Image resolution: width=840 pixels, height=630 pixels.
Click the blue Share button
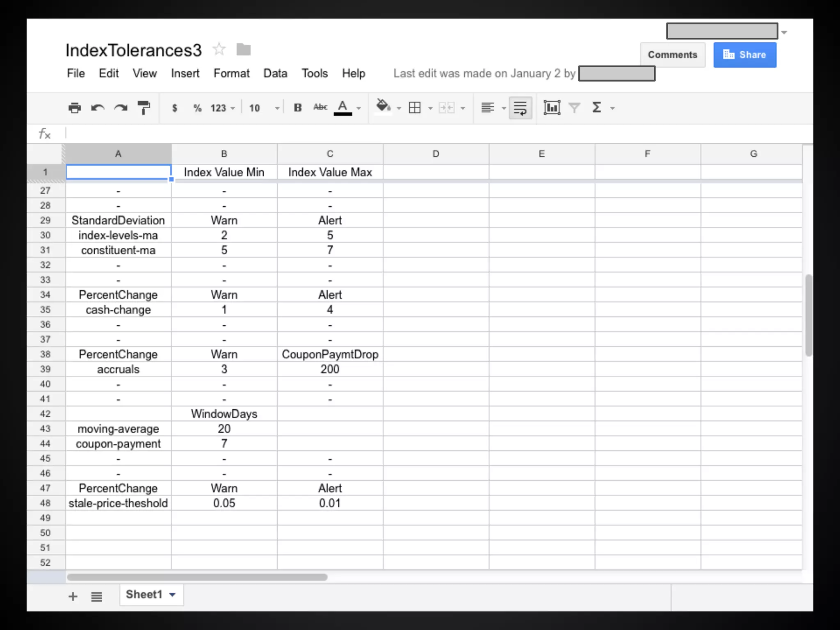[x=744, y=55]
